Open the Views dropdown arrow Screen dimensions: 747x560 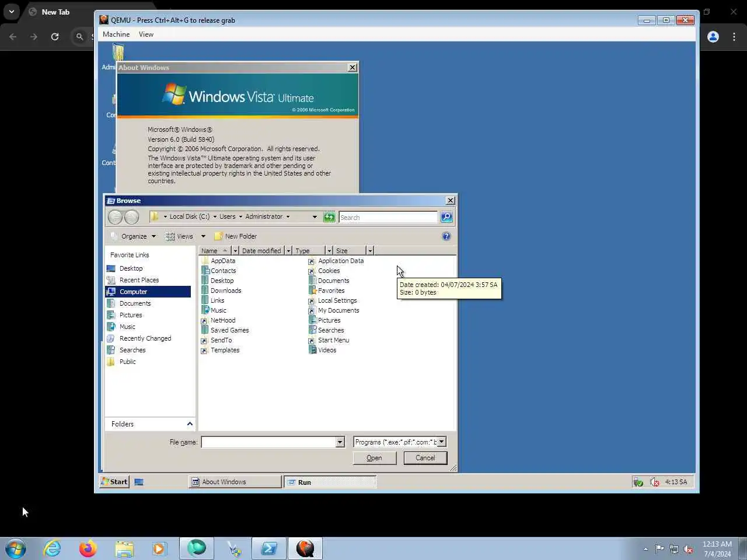coord(203,236)
